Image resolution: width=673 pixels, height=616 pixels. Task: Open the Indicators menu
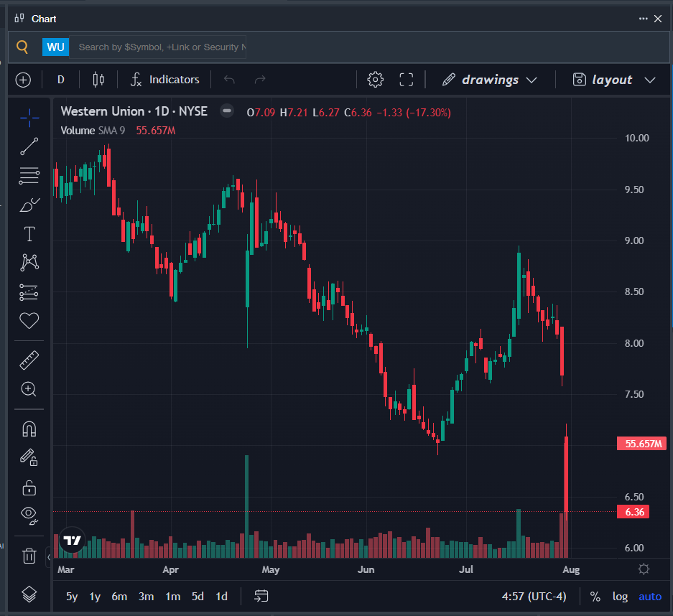165,80
